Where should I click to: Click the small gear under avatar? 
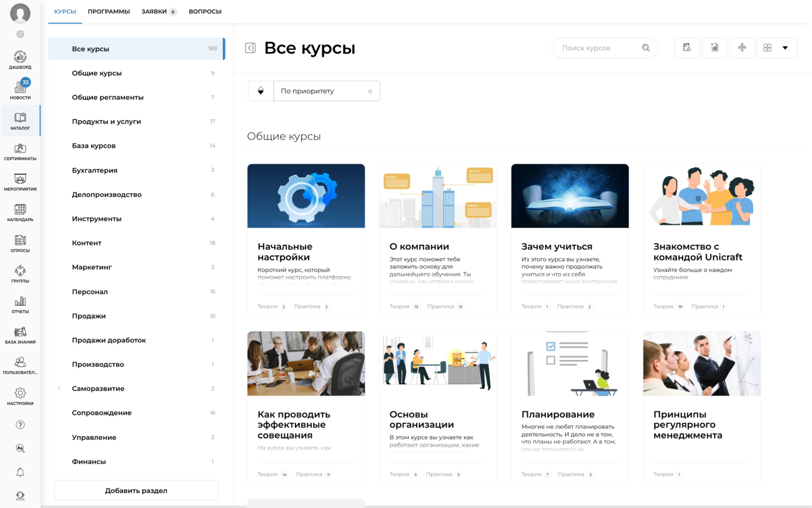[20, 34]
